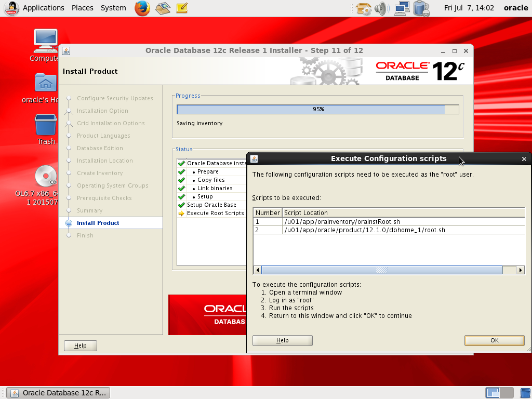This screenshot has height=399, width=532.
Task: Click the Java icon in installer title bar
Action: [66, 51]
